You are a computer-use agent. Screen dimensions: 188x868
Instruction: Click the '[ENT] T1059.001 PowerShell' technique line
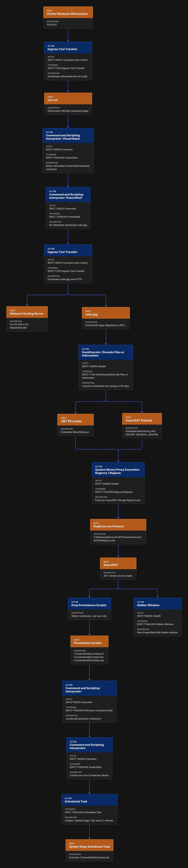point(65,217)
